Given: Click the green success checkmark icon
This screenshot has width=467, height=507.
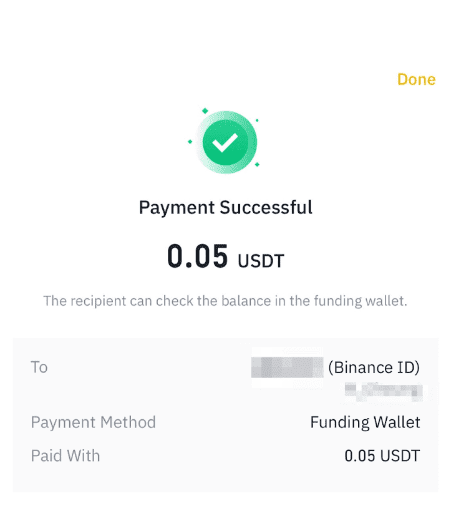Looking at the screenshot, I should coord(225,142).
